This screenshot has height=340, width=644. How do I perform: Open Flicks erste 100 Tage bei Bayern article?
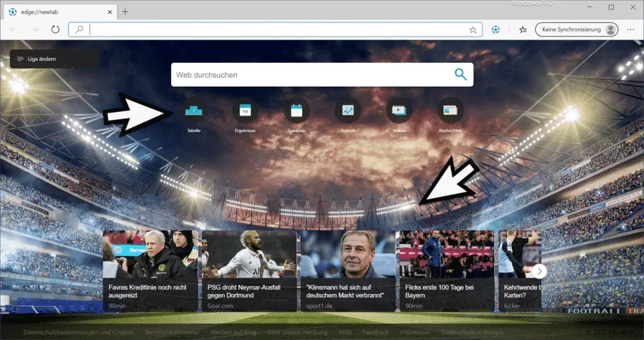click(x=447, y=271)
